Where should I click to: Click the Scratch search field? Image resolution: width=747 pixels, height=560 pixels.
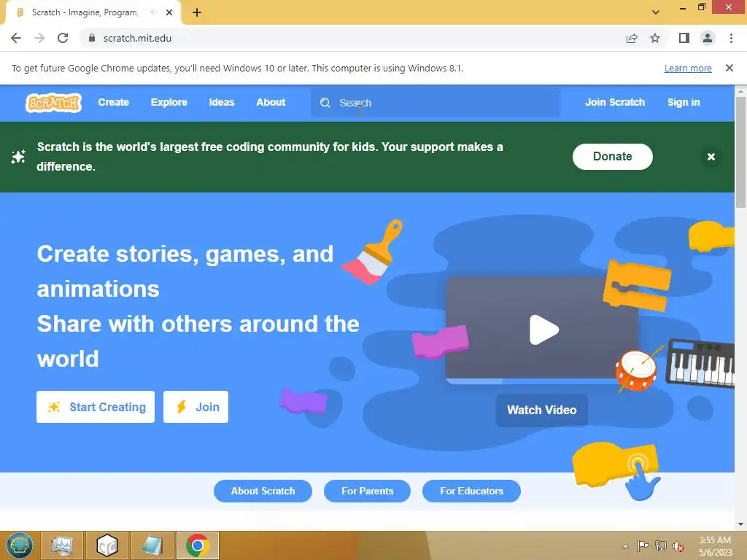point(435,103)
